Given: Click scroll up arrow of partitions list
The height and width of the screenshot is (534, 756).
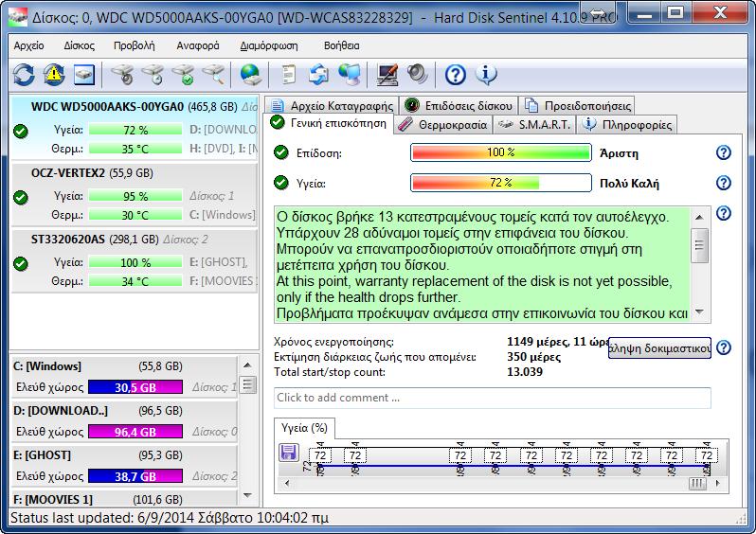Looking at the screenshot, I should click(247, 365).
